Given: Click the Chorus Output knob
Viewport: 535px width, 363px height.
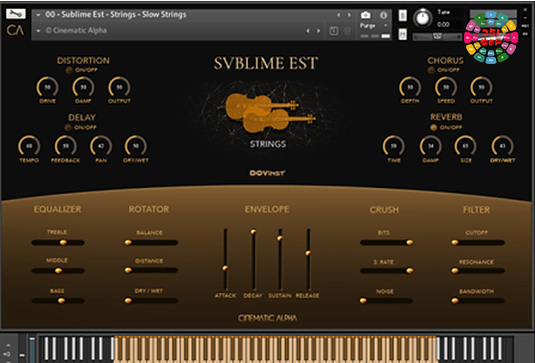Looking at the screenshot, I should (x=481, y=87).
